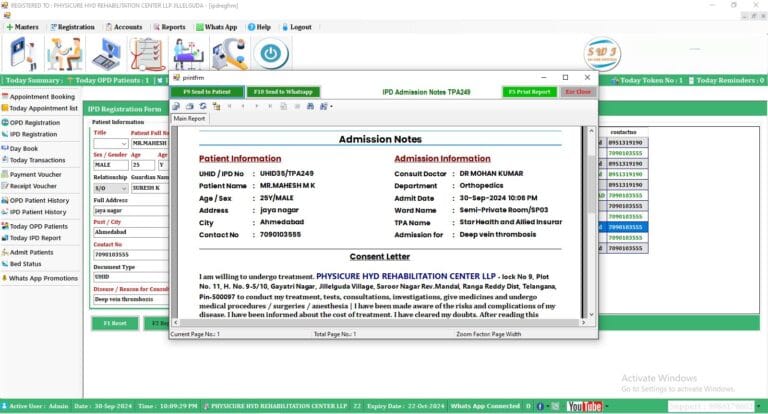Open OPD Patient History in sidebar
The width and height of the screenshot is (768, 414).
click(x=35, y=200)
